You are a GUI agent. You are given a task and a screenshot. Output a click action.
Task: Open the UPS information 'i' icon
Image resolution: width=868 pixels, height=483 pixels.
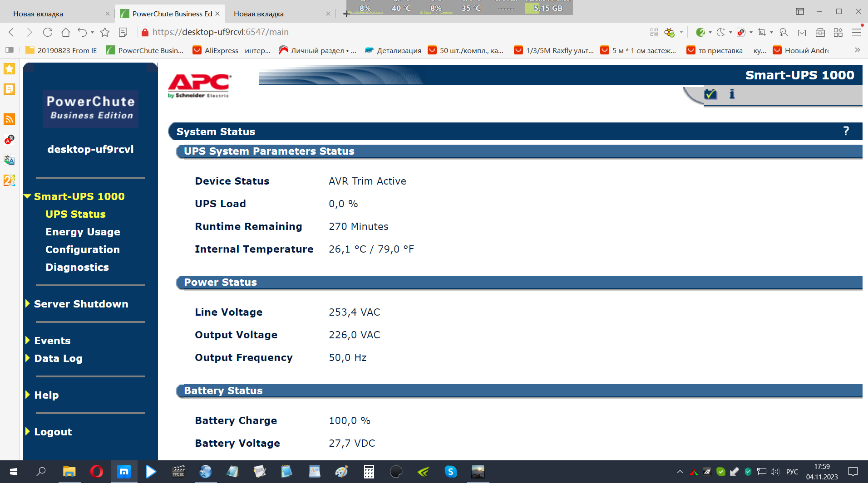pyautogui.click(x=732, y=94)
